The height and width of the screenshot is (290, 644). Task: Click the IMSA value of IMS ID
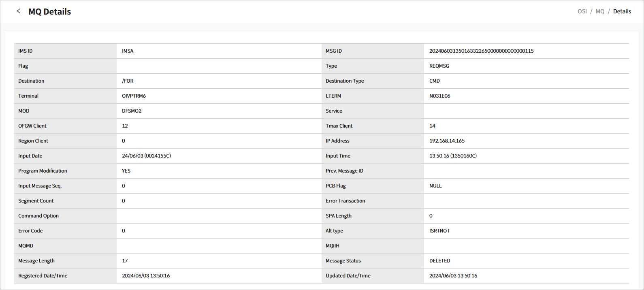pos(128,51)
